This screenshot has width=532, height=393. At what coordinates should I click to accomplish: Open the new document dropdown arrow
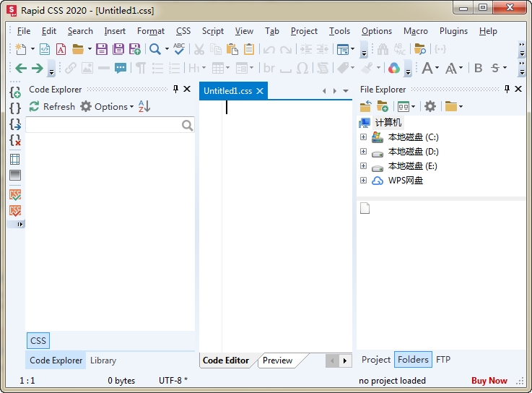point(33,49)
